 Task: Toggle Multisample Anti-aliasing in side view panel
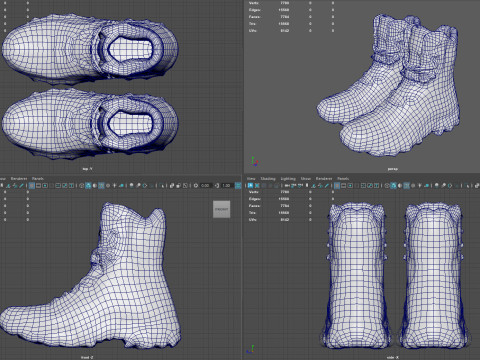[x=450, y=185]
